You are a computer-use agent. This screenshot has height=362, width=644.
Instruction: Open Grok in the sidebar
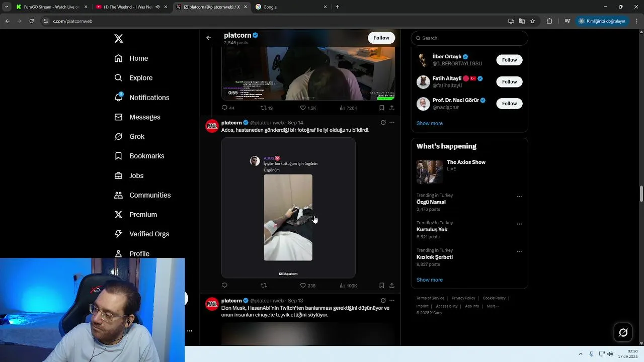point(129,136)
